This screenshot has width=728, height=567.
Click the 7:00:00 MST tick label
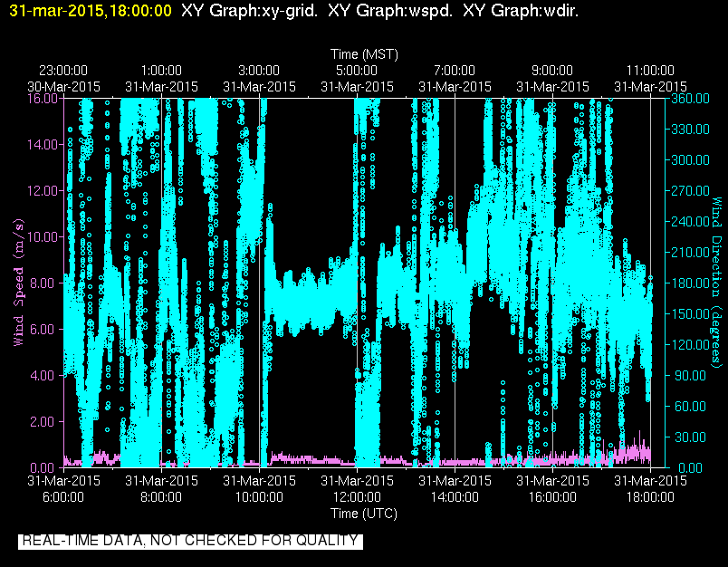click(x=455, y=71)
